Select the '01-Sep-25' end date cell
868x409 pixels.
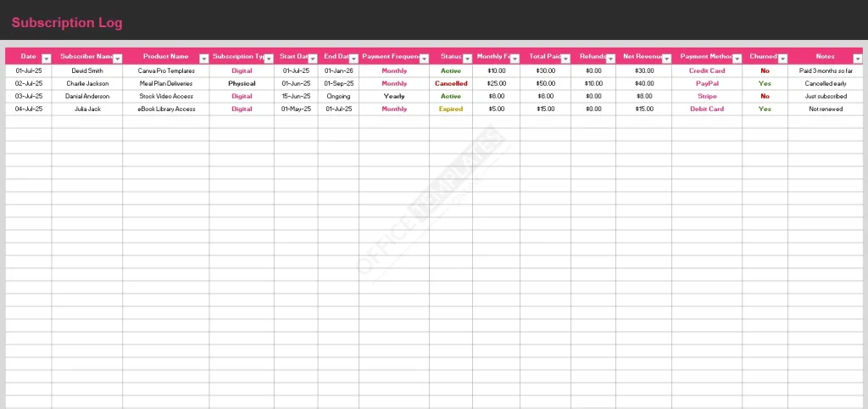coord(339,84)
